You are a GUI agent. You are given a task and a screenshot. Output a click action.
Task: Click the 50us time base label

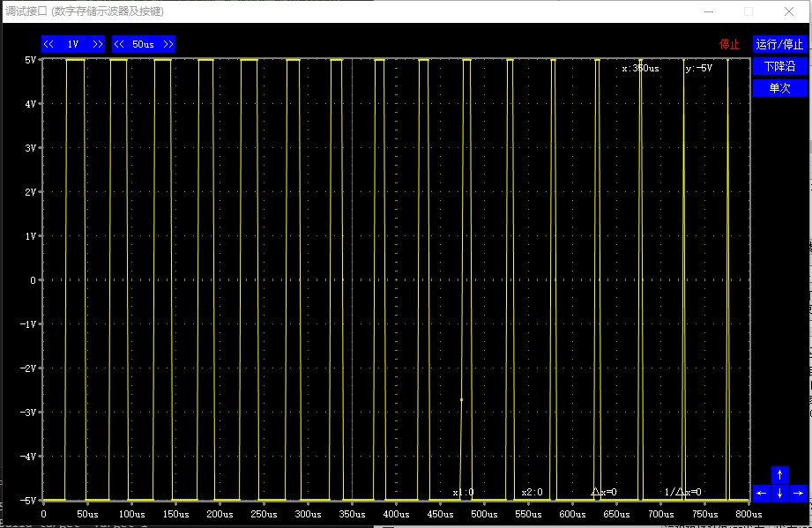click(144, 44)
